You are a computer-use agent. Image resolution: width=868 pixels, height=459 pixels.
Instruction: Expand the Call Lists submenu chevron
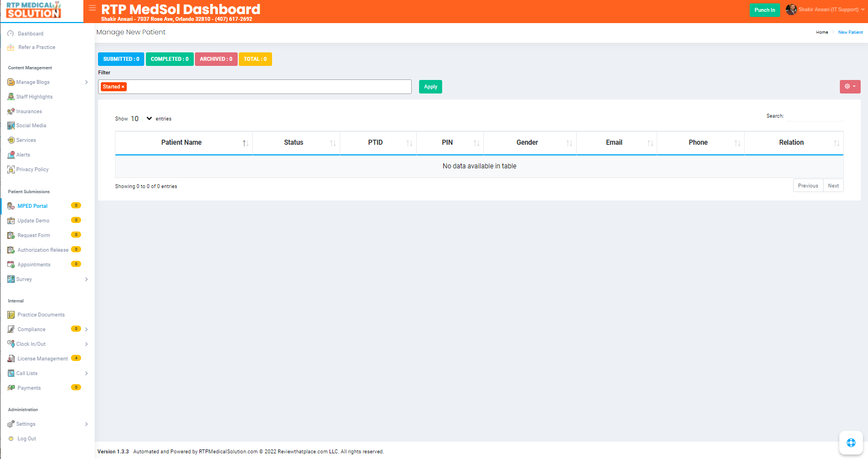pyautogui.click(x=86, y=373)
